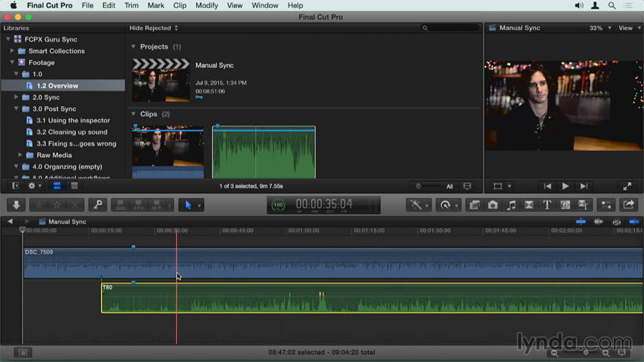The height and width of the screenshot is (362, 644).
Task: Toggle audio skimming in timeline
Action: click(599, 222)
